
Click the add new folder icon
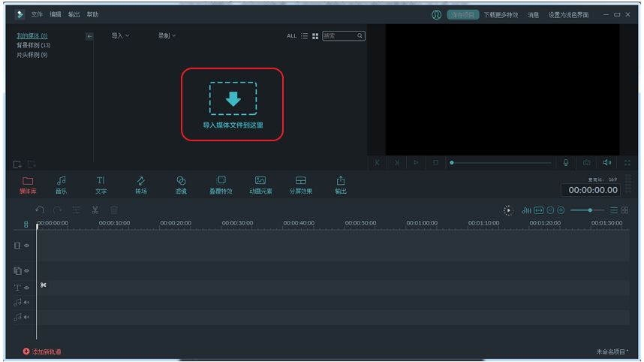point(17,164)
